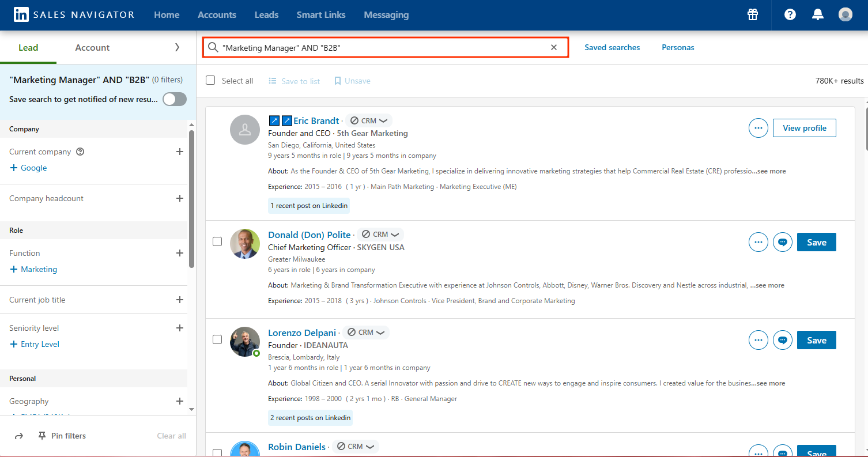
Task: Save Donald (Don) Polite as lead
Action: tap(816, 243)
